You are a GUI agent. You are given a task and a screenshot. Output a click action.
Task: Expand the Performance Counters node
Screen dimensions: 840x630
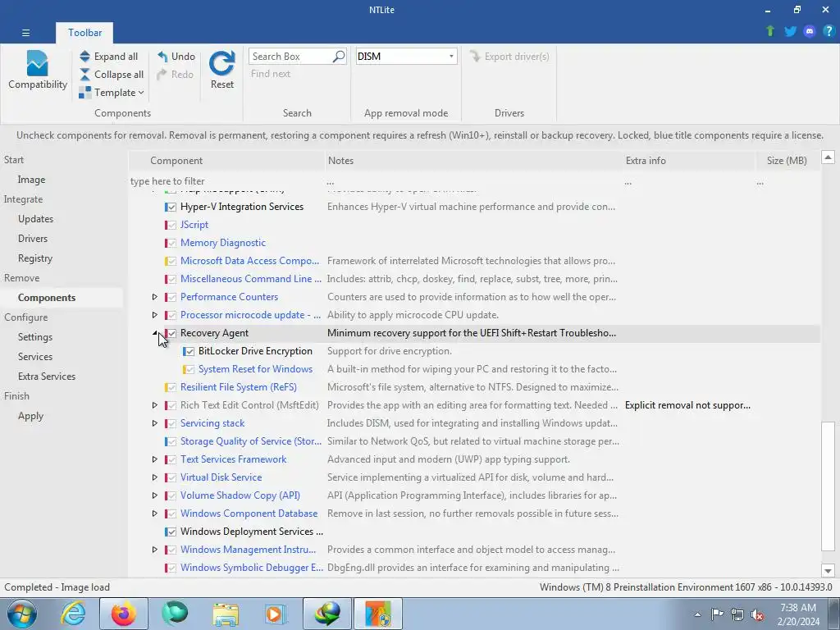(x=154, y=297)
